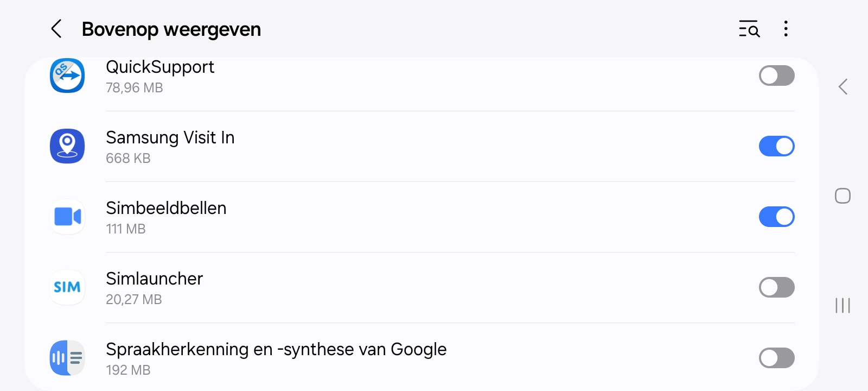The image size is (868, 391).
Task: Select the Simlauncher app name
Action: [155, 279]
